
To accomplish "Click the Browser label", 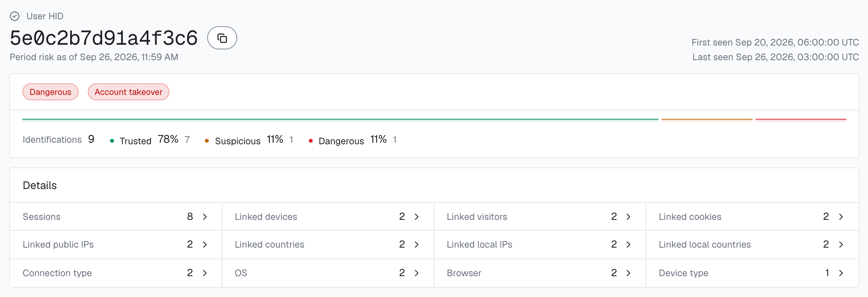I will [464, 273].
